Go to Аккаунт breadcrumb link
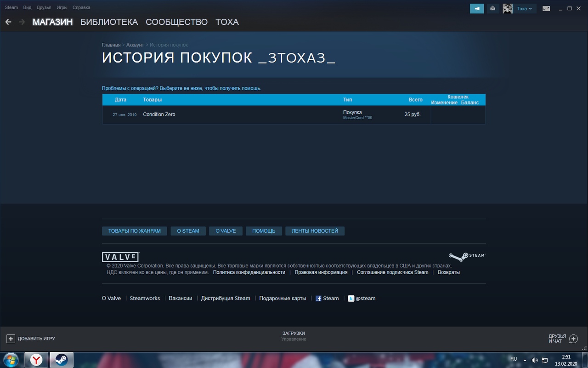 tap(135, 45)
